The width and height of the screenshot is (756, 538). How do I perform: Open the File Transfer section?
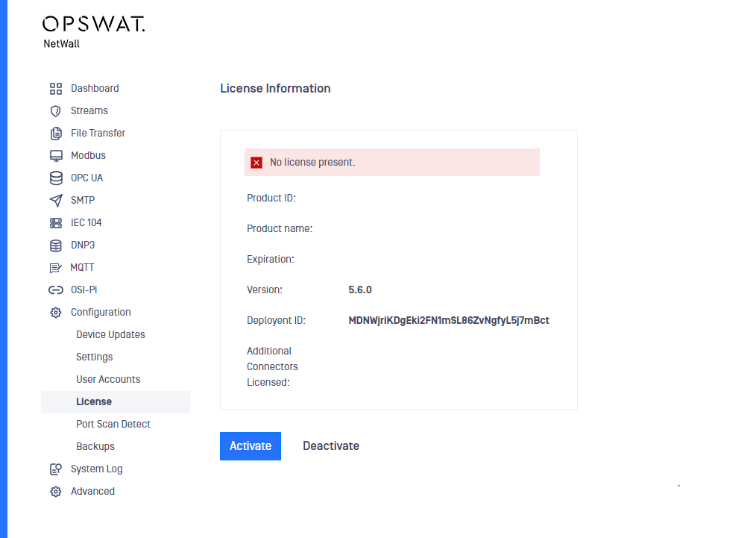(x=98, y=133)
